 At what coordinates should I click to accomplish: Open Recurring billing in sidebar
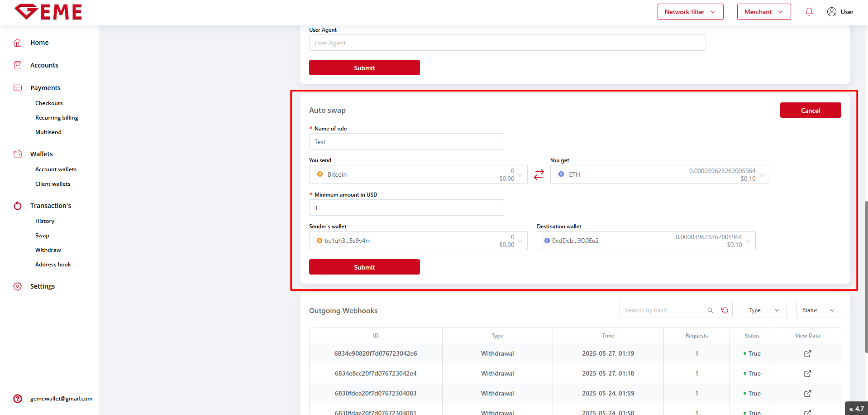(x=57, y=118)
